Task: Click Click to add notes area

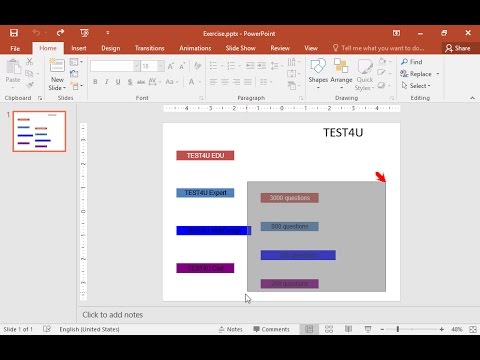Action: (x=113, y=315)
